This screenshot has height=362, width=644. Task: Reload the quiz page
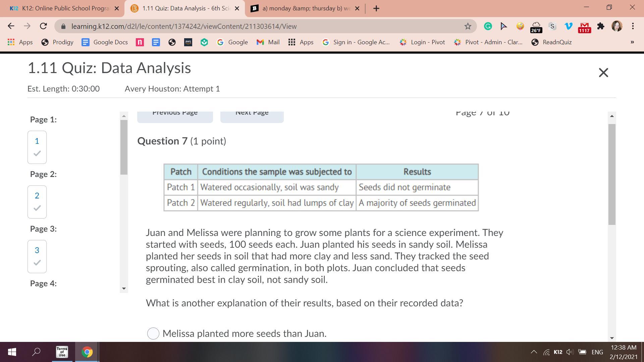coord(43,26)
